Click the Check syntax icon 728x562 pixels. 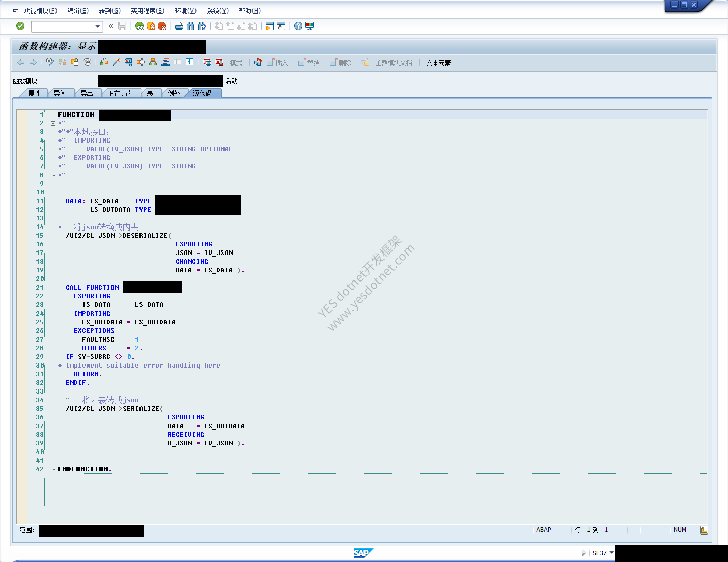(104, 62)
